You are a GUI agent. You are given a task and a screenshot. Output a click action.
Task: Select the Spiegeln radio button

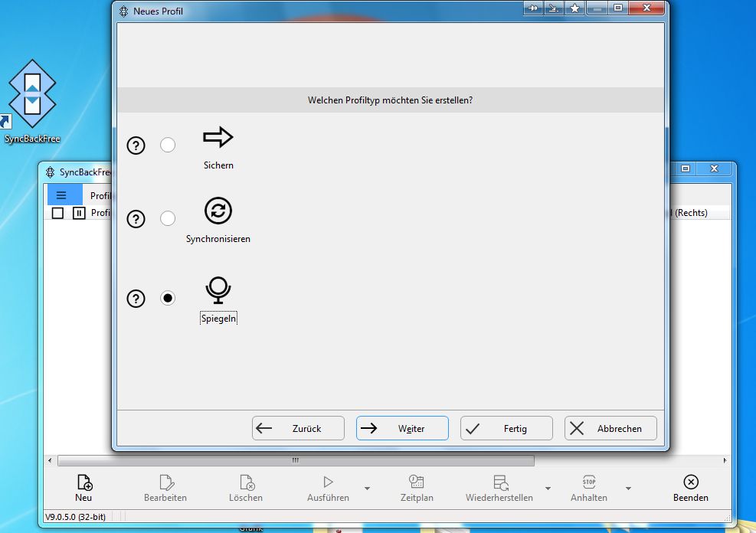pyautogui.click(x=168, y=299)
